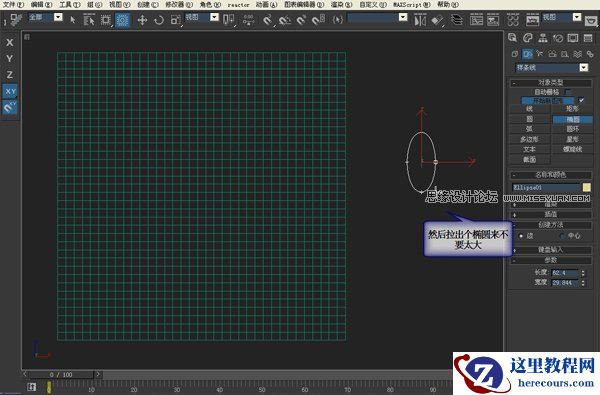
Task: Toggle the highlighted Window/Crossing selection icon
Action: pos(122,20)
